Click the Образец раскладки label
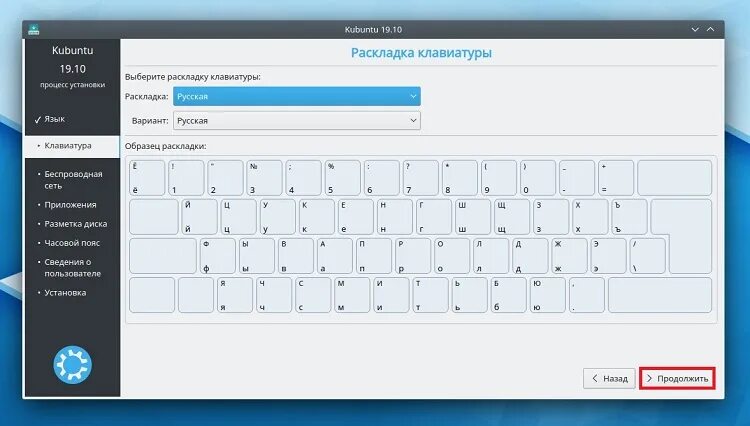This screenshot has width=750, height=426. (165, 146)
